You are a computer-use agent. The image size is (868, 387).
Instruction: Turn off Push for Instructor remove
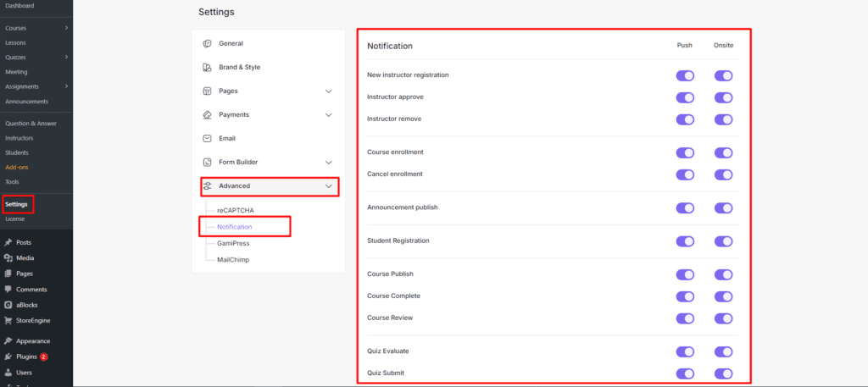coord(685,120)
